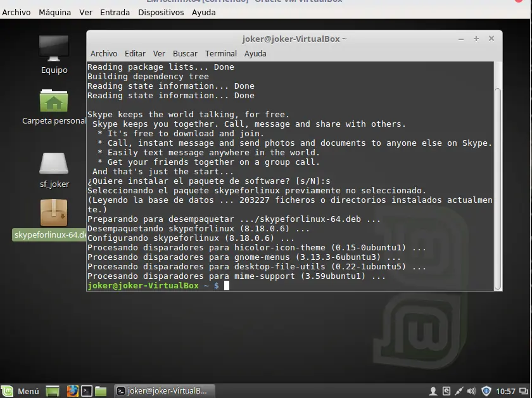Click the '¿Quiere instalar el paquete de software?' line
Viewport: 532px width, 398px height.
[x=208, y=181]
